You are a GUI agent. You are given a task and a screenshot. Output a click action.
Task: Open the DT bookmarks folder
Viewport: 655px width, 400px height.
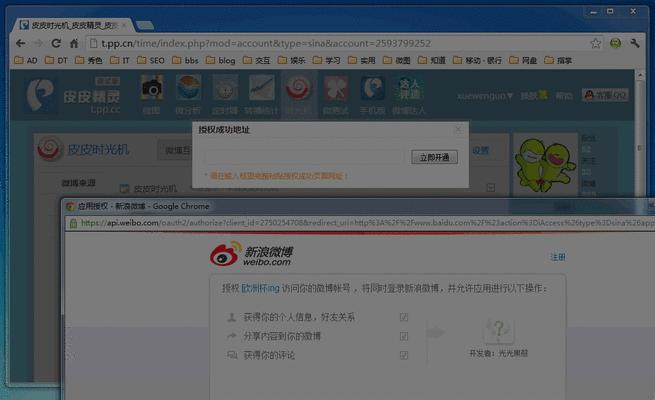click(x=56, y=61)
